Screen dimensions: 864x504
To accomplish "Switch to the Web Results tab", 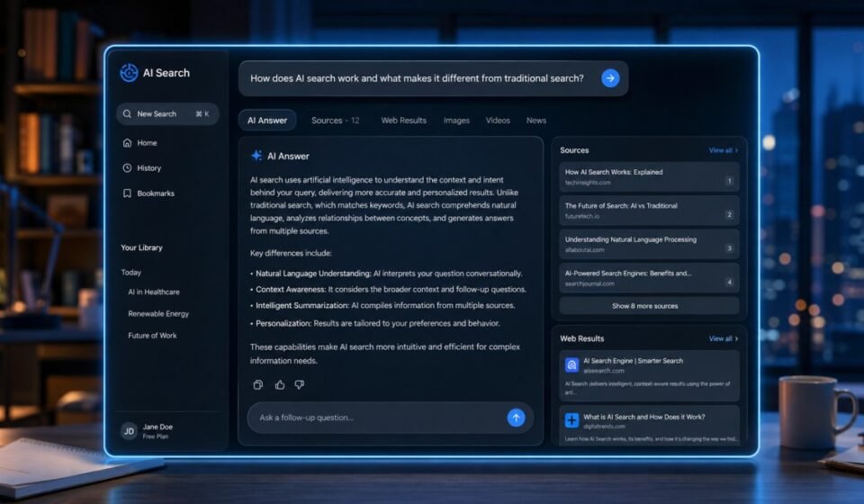I will 404,120.
